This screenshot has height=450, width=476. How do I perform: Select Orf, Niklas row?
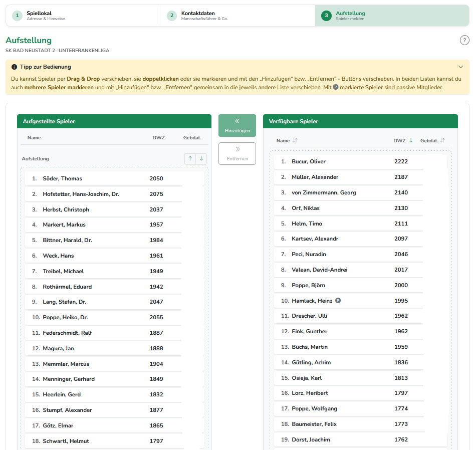361,208
